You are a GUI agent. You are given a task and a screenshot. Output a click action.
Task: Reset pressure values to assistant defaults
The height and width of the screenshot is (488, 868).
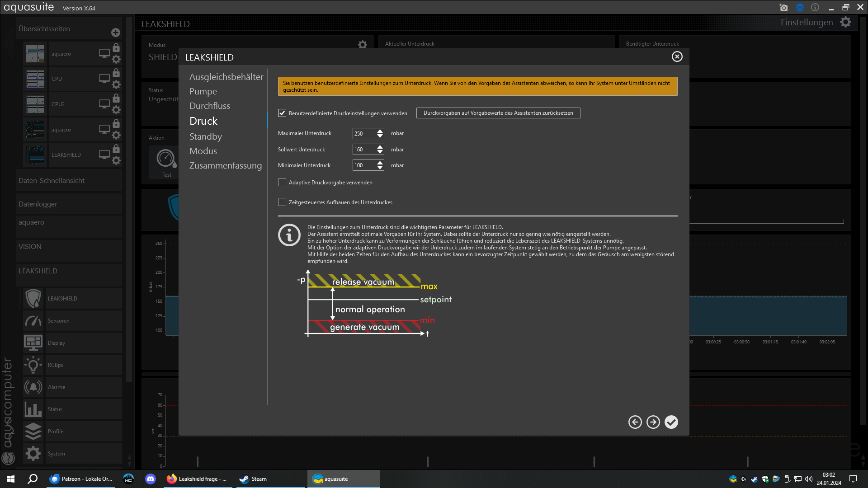(498, 113)
